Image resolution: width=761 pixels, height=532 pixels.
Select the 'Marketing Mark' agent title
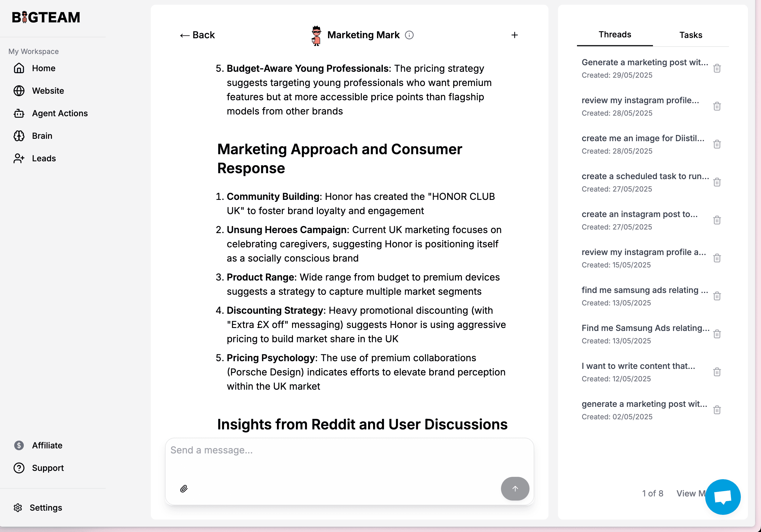pyautogui.click(x=363, y=35)
